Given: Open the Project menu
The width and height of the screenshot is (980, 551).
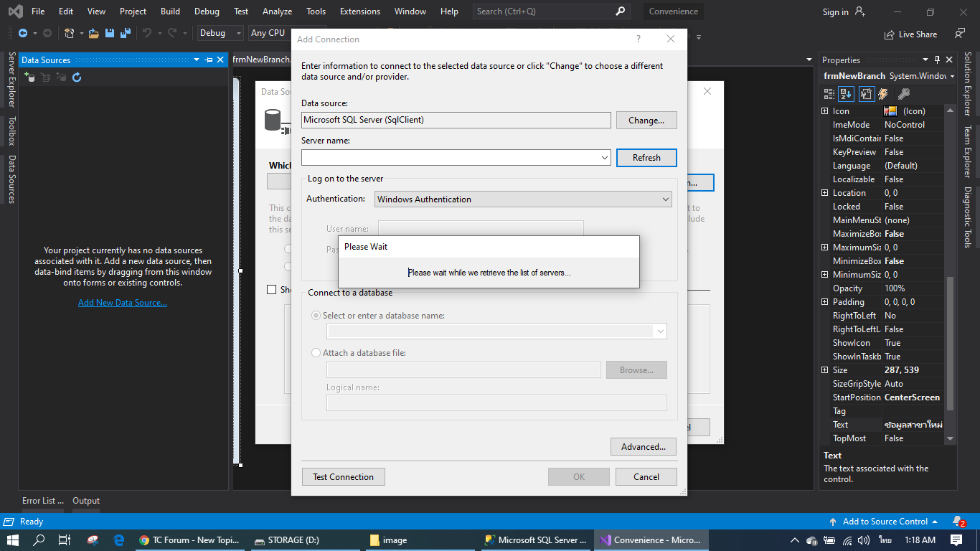Looking at the screenshot, I should pos(133,11).
